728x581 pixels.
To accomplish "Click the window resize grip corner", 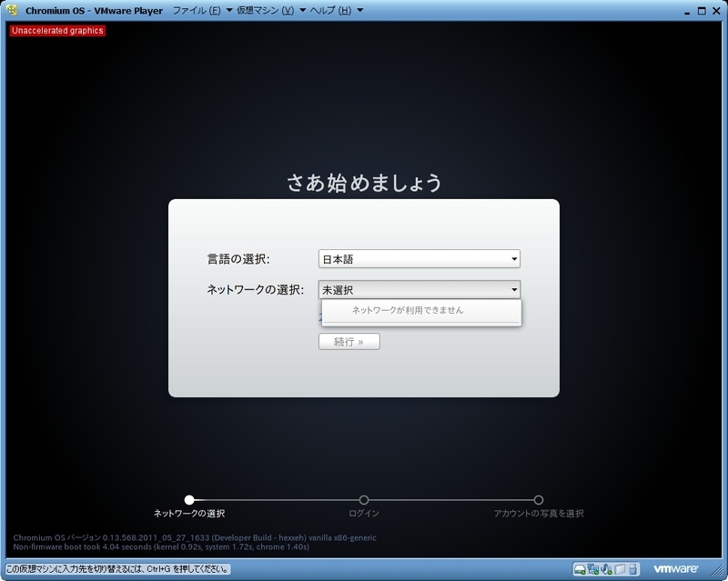I will click(x=717, y=570).
